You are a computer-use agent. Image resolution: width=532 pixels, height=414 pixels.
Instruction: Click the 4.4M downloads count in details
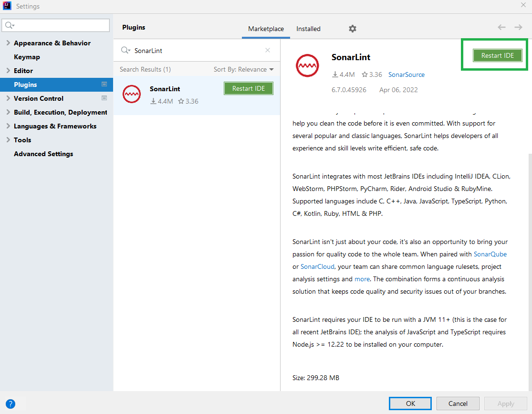coord(344,74)
